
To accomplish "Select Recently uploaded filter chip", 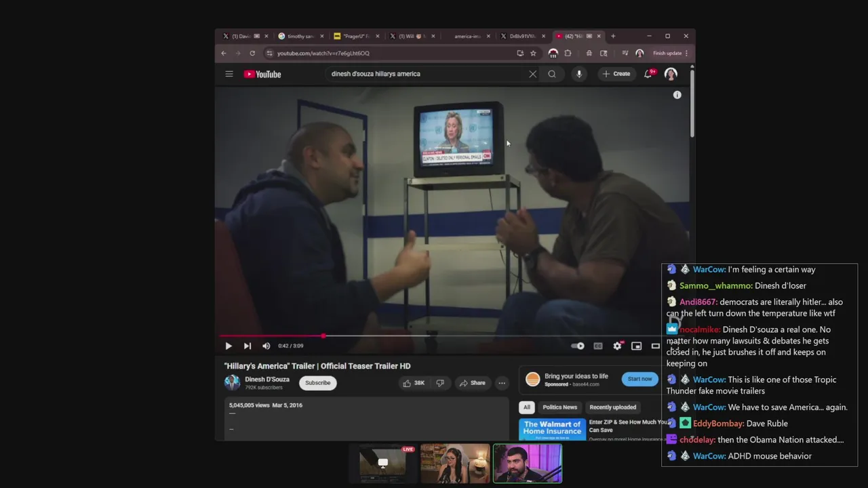I will coord(612,407).
